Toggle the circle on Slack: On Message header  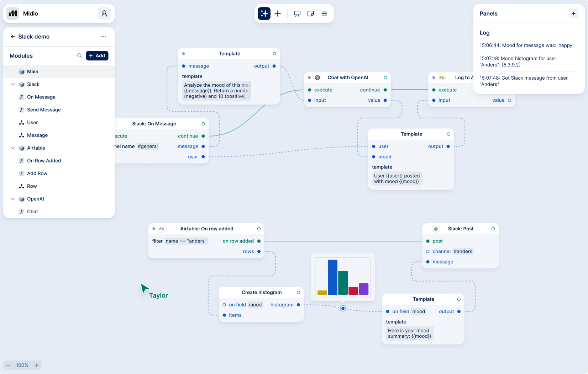click(x=203, y=124)
